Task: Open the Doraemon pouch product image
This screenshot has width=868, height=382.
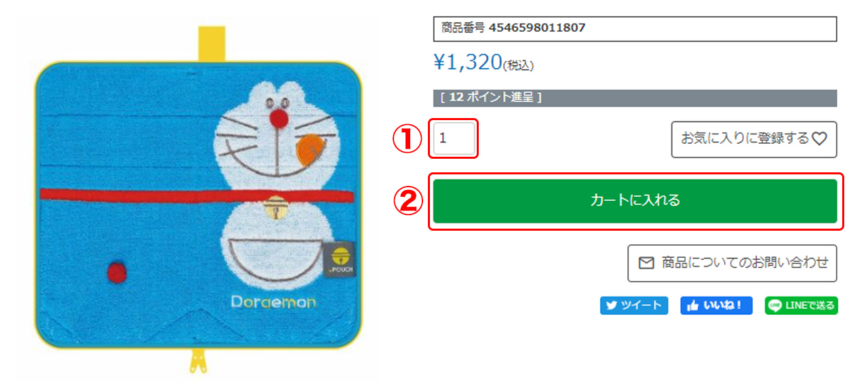Action: click(199, 200)
